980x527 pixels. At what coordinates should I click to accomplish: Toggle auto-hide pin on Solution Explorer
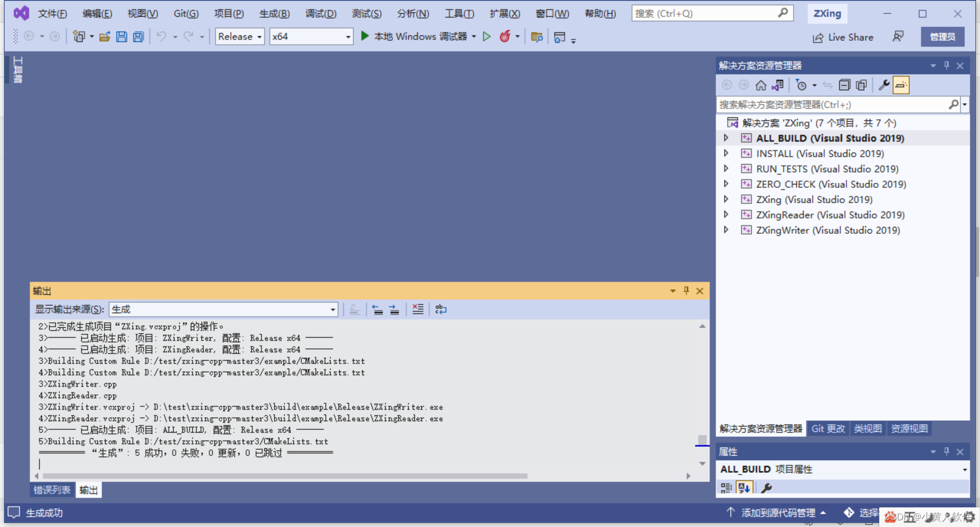947,65
